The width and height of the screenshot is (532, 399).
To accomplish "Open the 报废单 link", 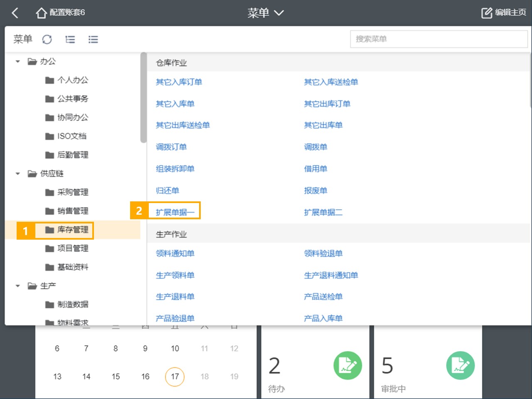I will tap(315, 191).
